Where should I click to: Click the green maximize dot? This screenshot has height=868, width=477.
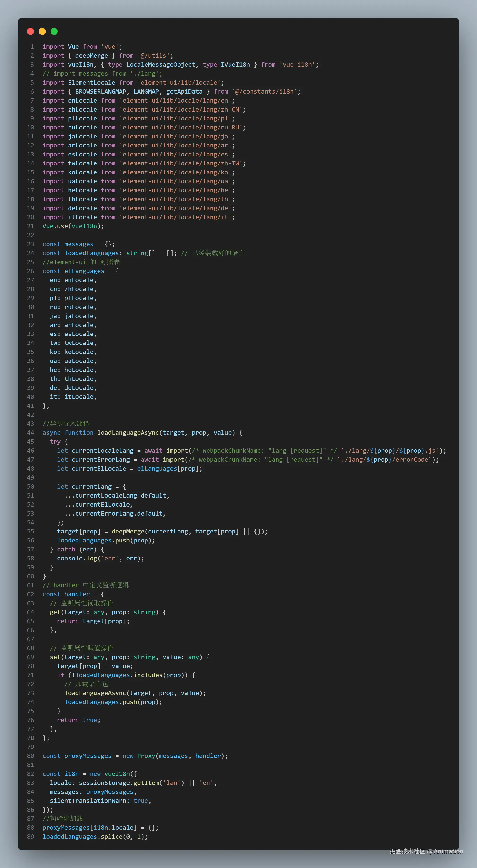point(54,31)
